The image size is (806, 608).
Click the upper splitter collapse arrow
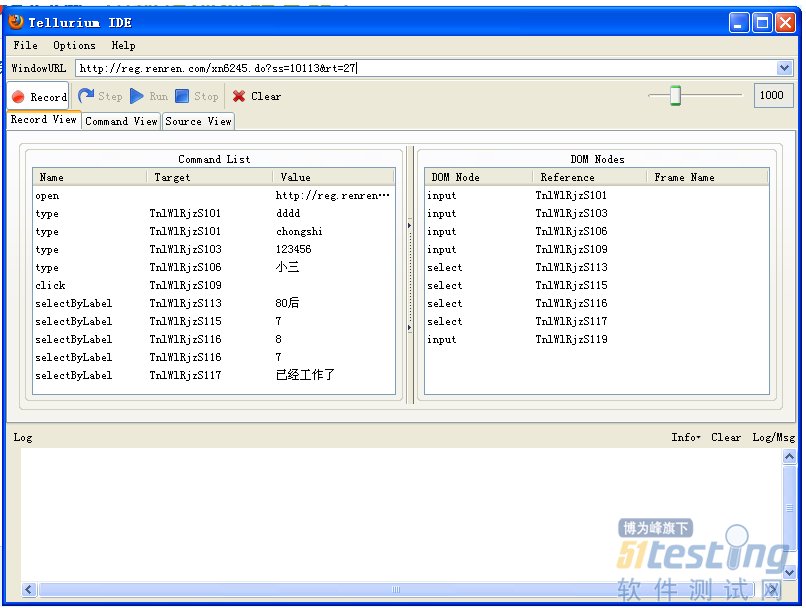[x=410, y=225]
